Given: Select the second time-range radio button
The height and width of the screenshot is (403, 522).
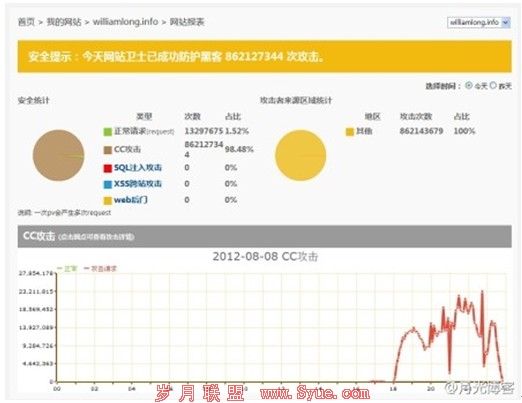Looking at the screenshot, I should pyautogui.click(x=493, y=85).
